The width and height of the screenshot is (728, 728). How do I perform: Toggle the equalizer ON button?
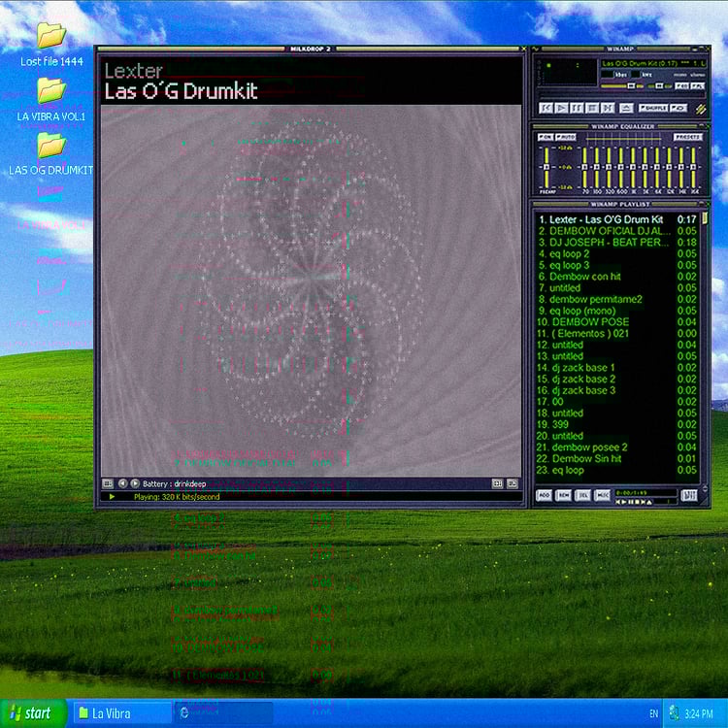point(546,137)
